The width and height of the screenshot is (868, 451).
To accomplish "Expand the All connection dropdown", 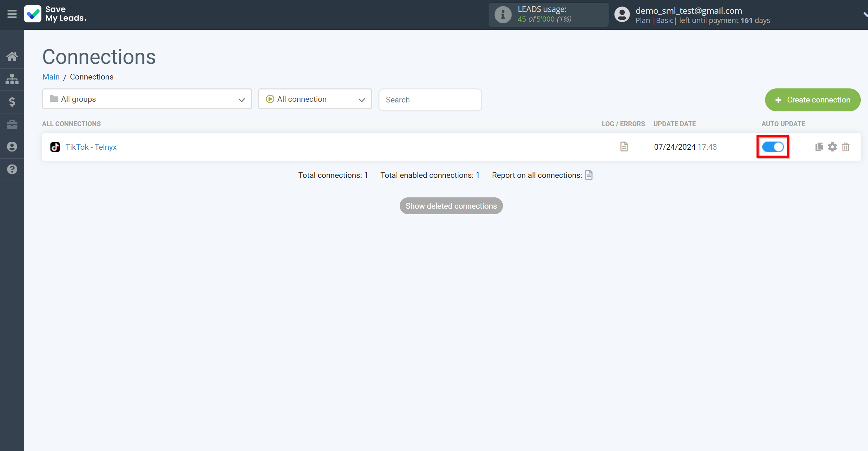I will pyautogui.click(x=316, y=99).
